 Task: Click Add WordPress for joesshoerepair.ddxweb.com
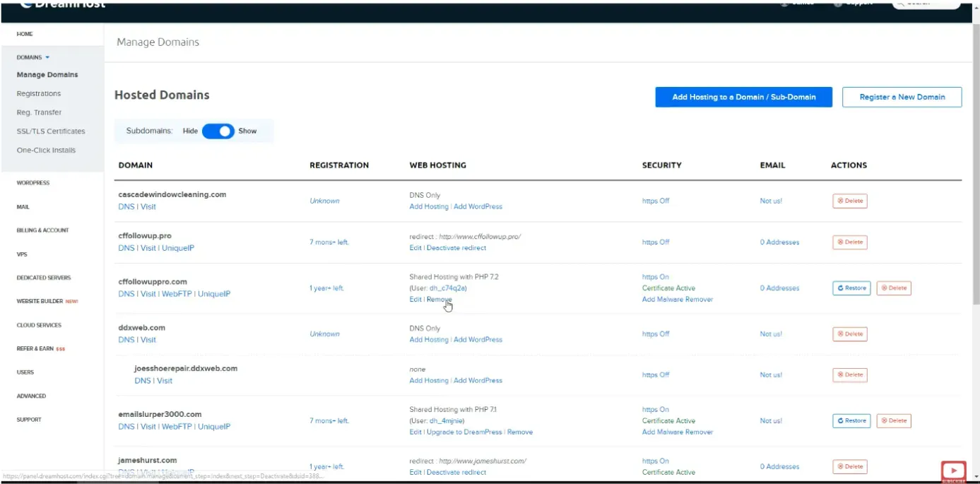(x=478, y=381)
